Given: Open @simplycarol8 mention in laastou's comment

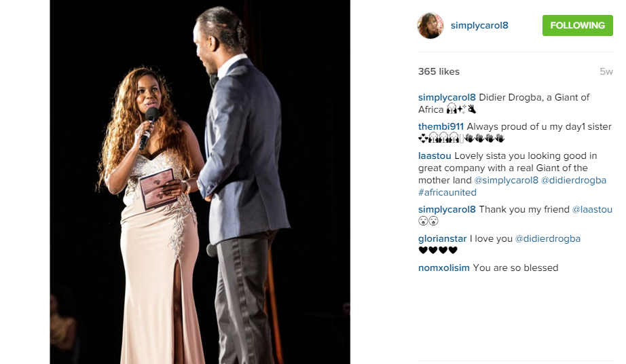Looking at the screenshot, I should (506, 181).
